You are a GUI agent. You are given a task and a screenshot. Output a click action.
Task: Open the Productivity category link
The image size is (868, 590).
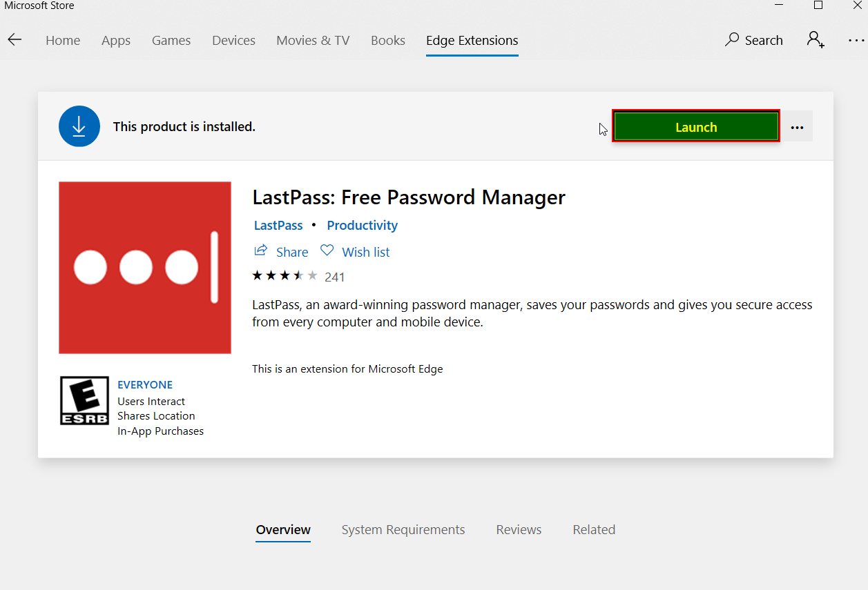click(x=362, y=225)
